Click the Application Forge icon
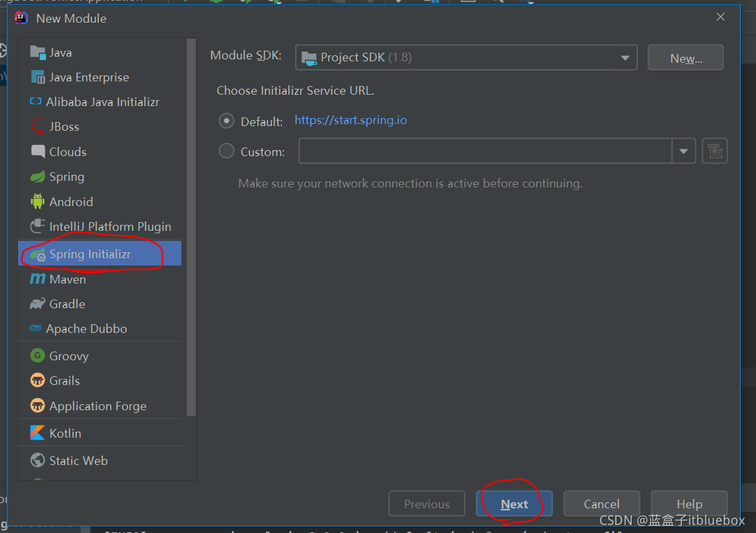The image size is (756, 533). pyautogui.click(x=37, y=405)
